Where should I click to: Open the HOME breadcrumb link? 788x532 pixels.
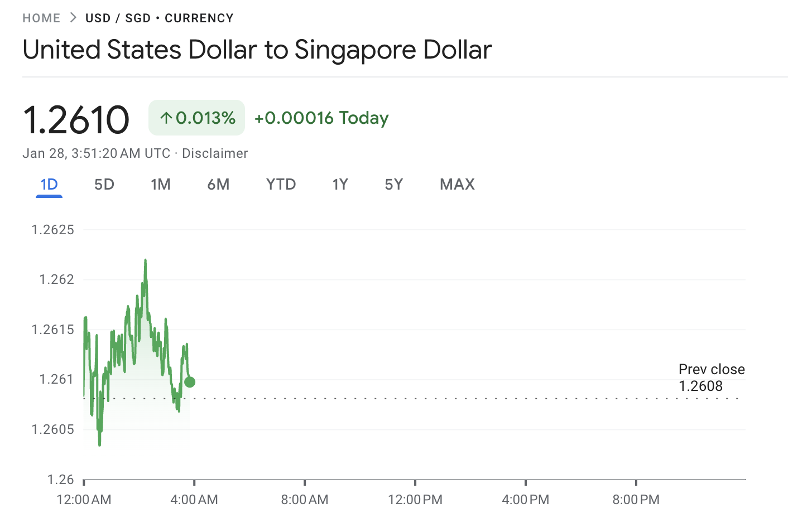[x=41, y=17]
